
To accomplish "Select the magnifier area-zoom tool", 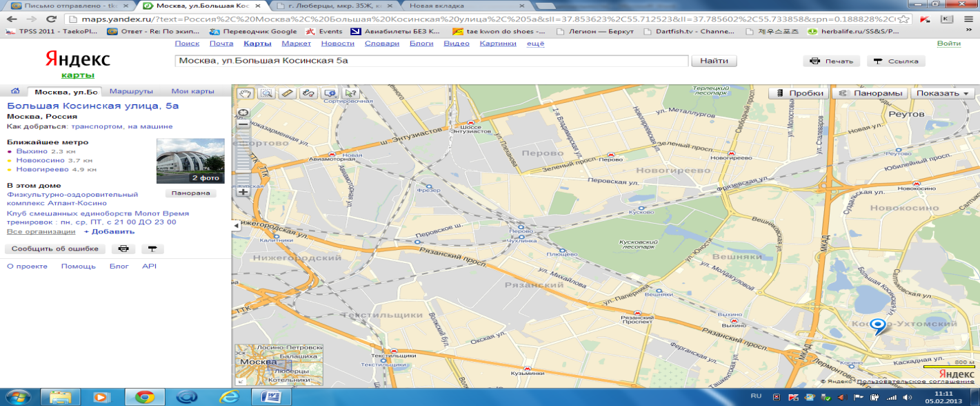I will [x=266, y=93].
